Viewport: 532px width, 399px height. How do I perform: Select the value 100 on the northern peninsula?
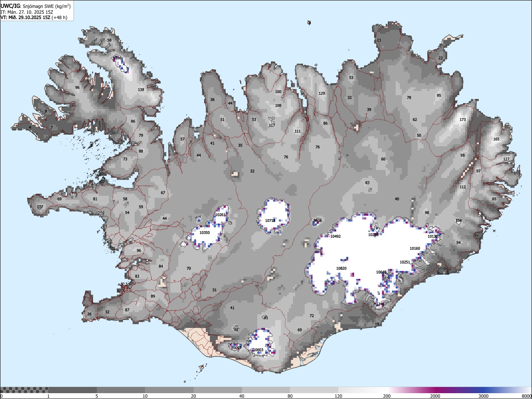(x=278, y=92)
